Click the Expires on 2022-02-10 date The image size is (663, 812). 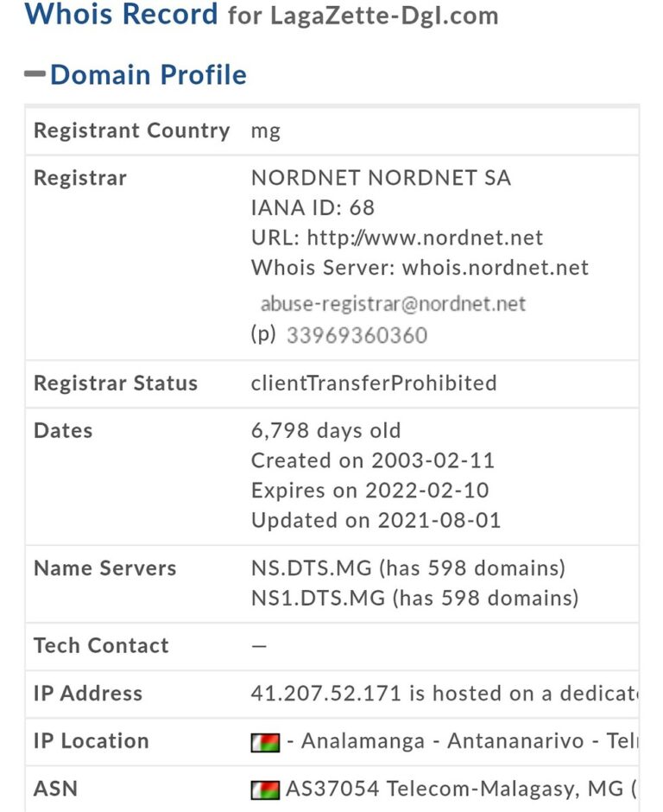pos(370,491)
